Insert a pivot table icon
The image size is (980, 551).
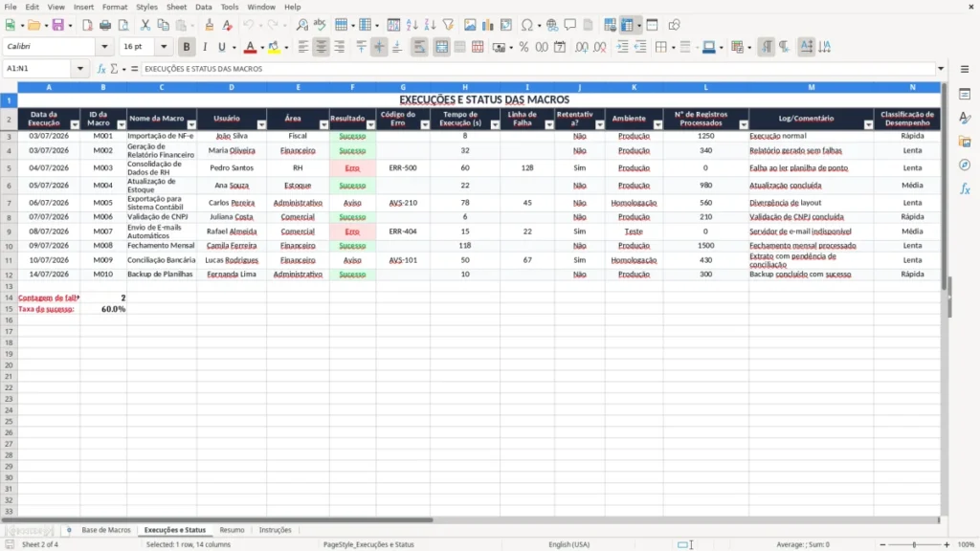coord(506,25)
